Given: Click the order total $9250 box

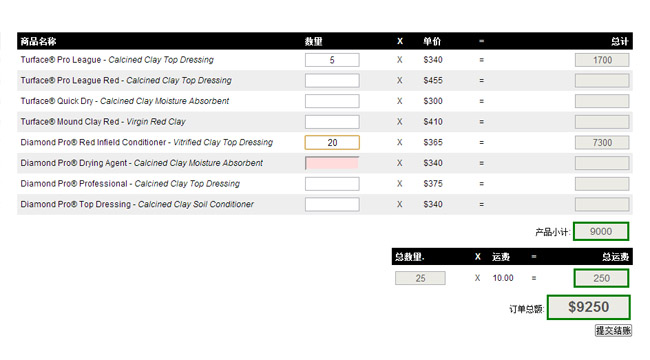Looking at the screenshot, I should point(589,307).
